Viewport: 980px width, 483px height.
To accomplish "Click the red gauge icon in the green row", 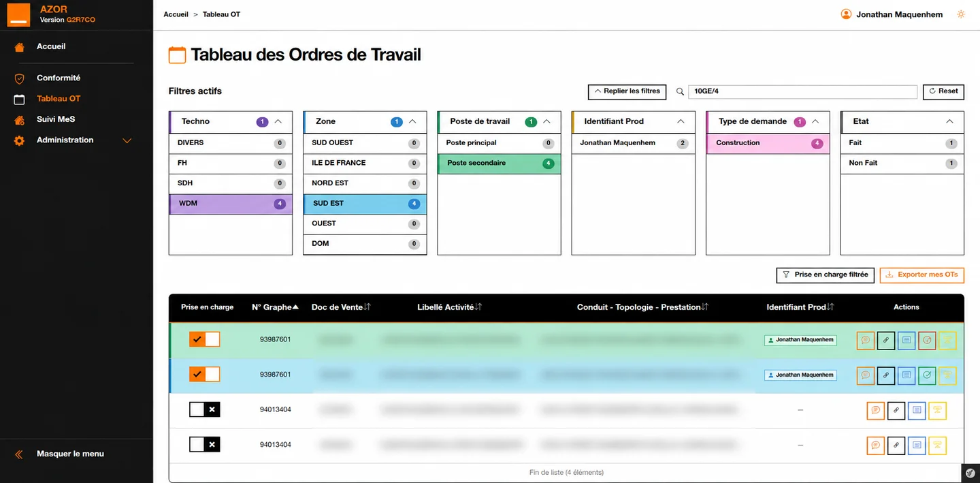I will (x=927, y=340).
